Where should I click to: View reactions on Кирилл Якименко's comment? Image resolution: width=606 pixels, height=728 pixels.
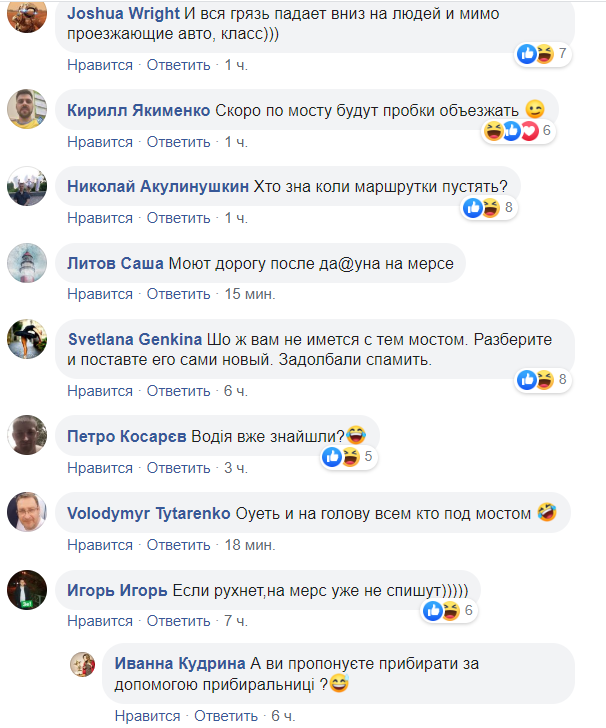(x=518, y=130)
